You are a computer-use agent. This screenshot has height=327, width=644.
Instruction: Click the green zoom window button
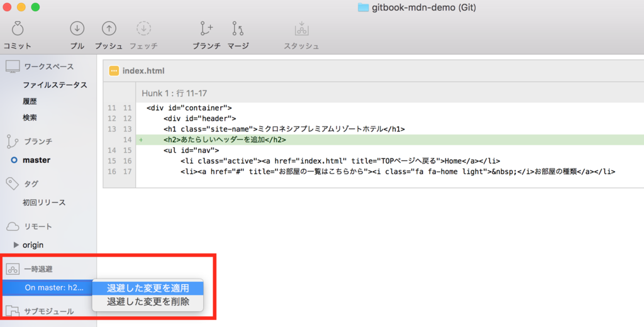(36, 7)
